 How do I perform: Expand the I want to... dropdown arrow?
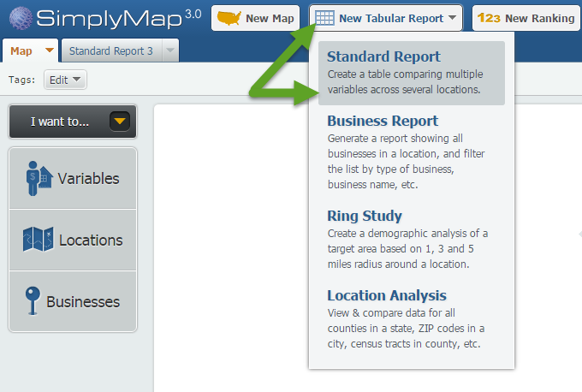tap(120, 122)
